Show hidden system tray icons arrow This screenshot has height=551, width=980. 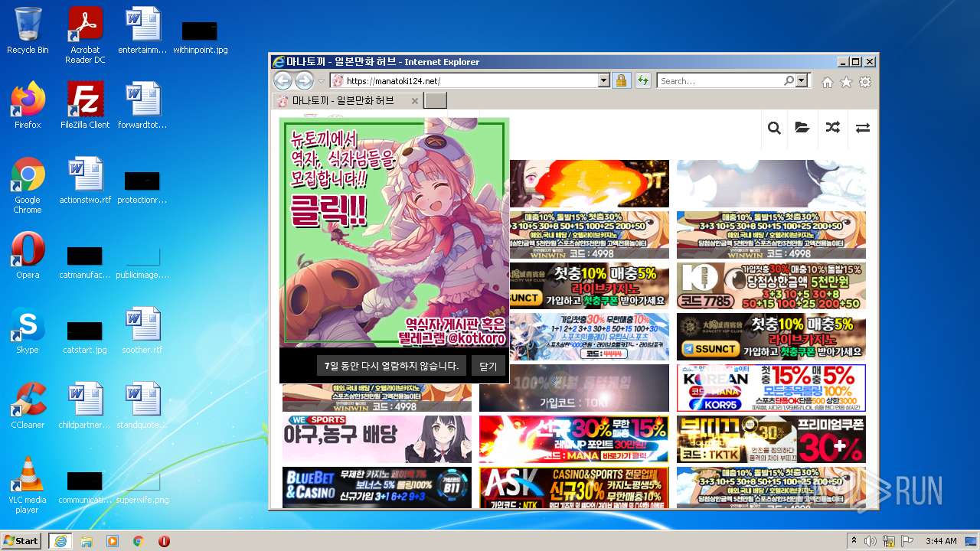[854, 541]
